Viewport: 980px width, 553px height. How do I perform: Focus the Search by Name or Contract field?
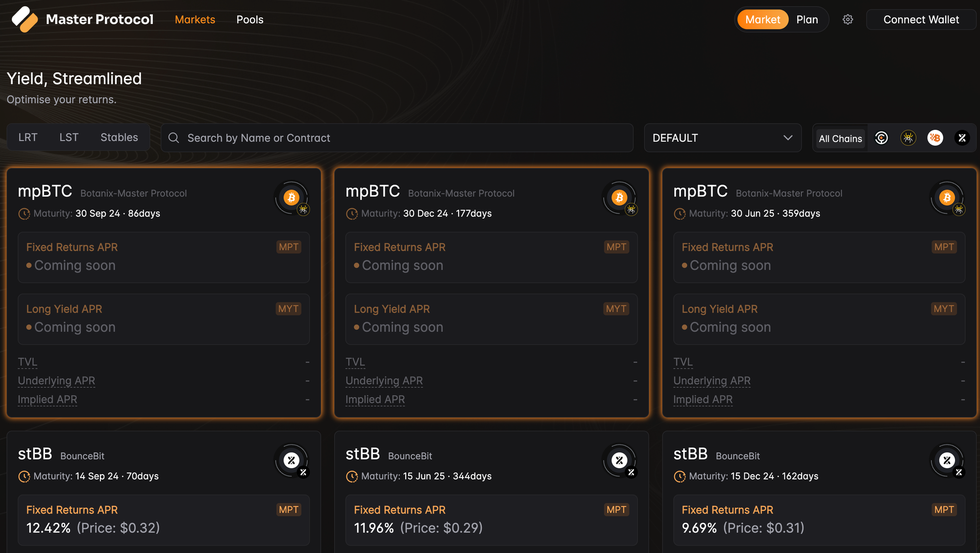tap(397, 138)
